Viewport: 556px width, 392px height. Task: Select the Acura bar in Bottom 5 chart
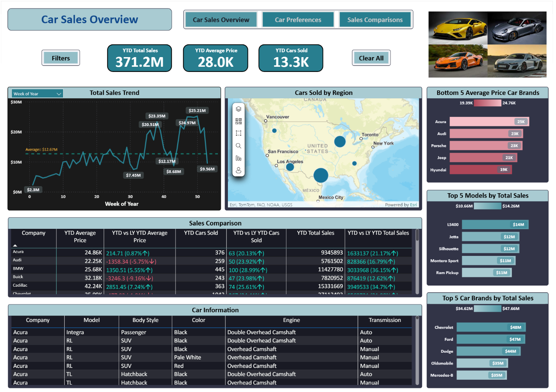point(489,122)
